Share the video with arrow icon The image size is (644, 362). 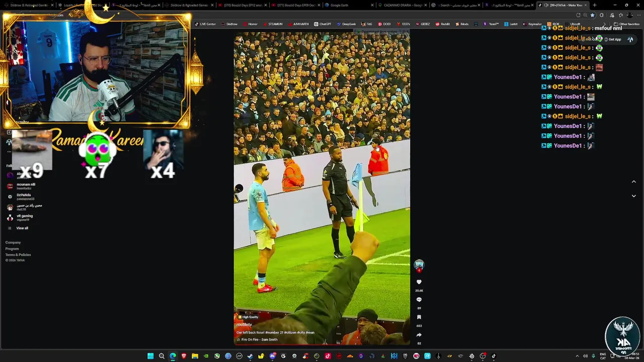pos(419,335)
